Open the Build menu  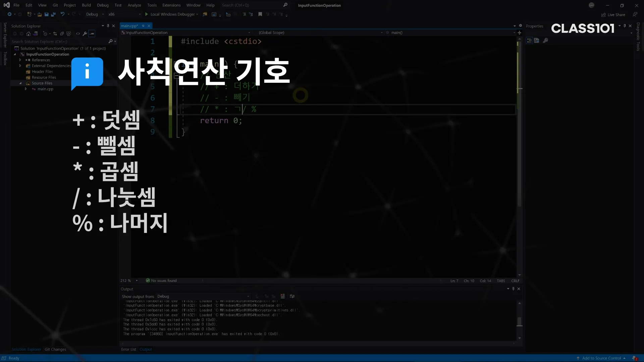pos(86,5)
